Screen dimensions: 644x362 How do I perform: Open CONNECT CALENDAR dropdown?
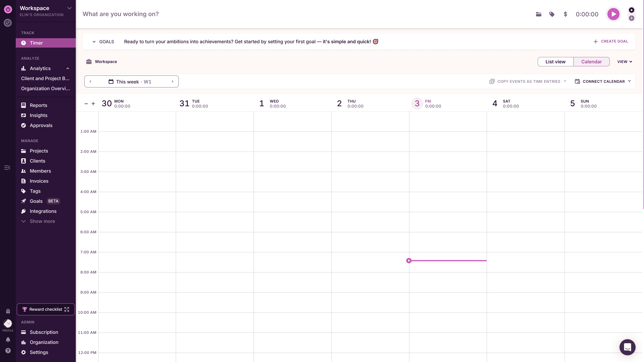pyautogui.click(x=603, y=81)
